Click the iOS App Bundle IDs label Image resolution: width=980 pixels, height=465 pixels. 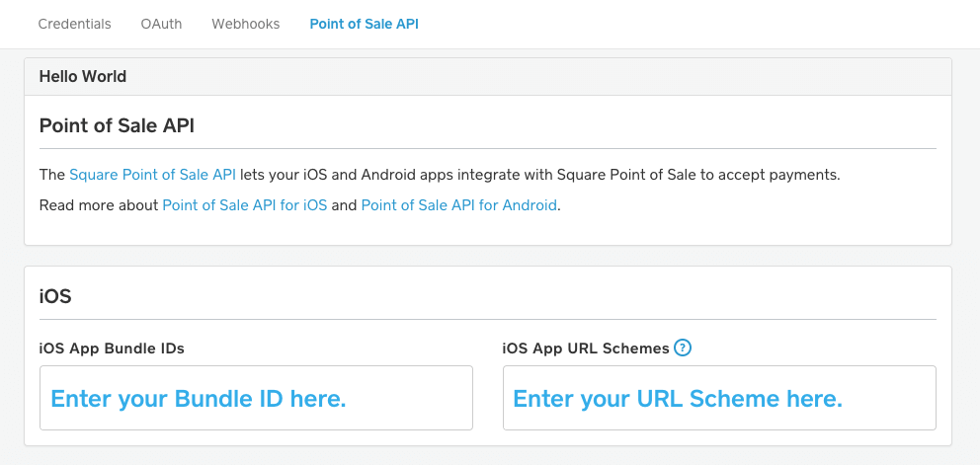coord(112,349)
